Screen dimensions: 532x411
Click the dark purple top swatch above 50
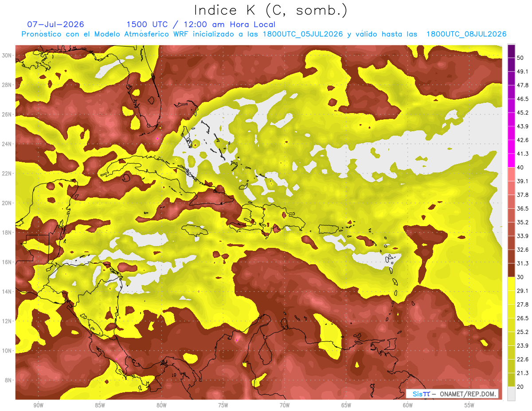point(511,51)
